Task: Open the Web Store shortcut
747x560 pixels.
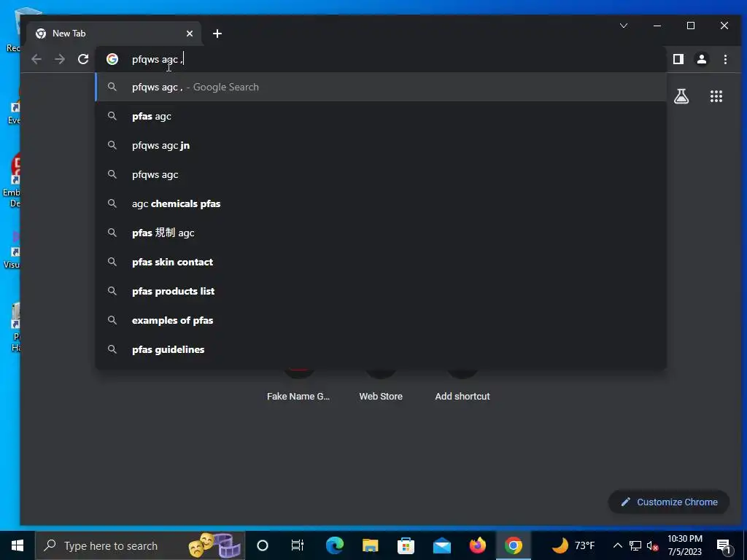Action: point(381,386)
